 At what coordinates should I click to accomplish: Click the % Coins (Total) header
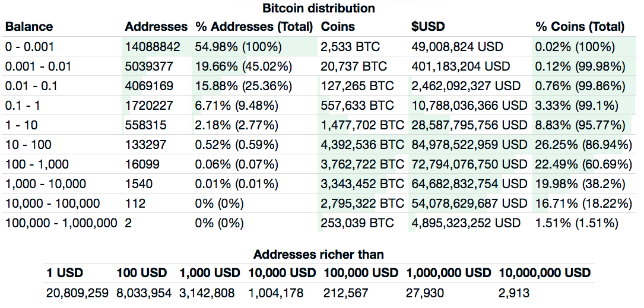(x=580, y=27)
